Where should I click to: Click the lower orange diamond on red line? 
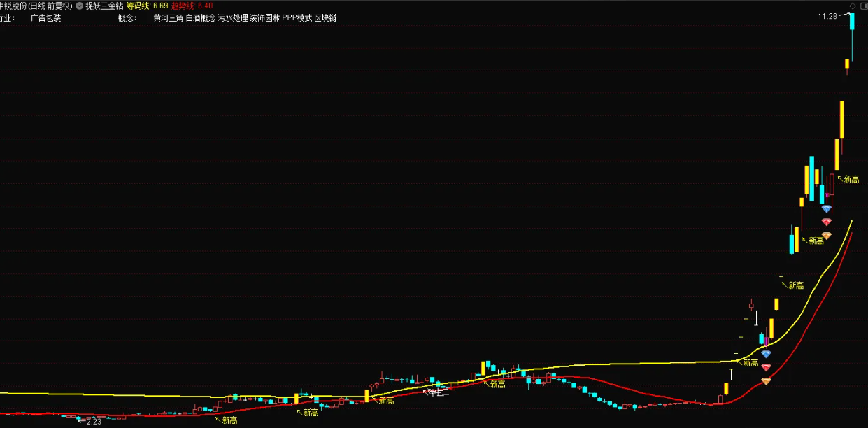766,381
